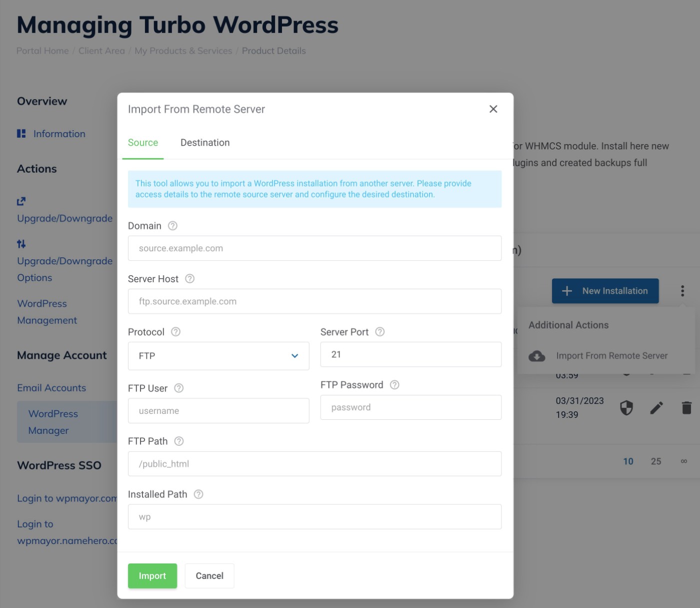Go to Portal Home breadcrumb

pyautogui.click(x=42, y=51)
